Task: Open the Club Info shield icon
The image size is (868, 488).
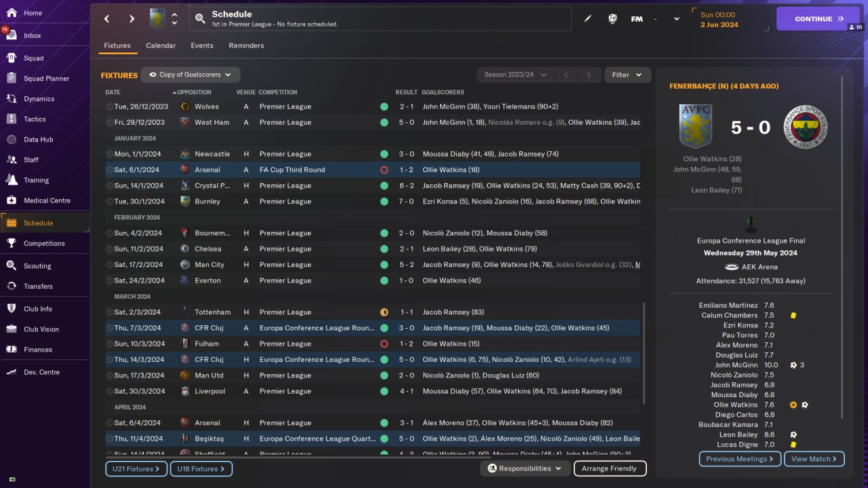Action: 12,309
